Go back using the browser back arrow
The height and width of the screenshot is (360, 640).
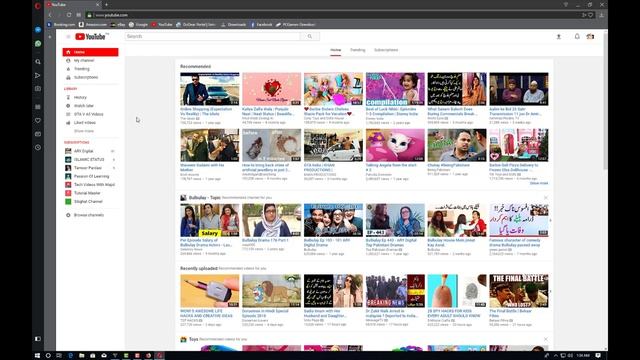pyautogui.click(x=50, y=15)
